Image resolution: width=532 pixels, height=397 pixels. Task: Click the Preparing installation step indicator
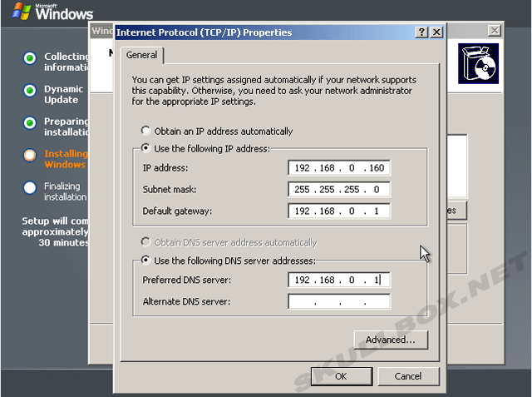coord(30,122)
